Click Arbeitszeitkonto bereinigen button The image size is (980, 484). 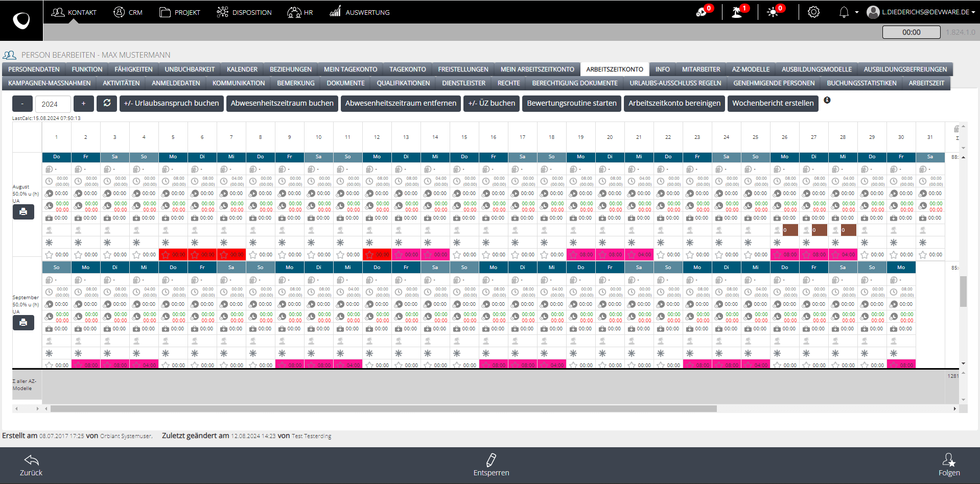click(674, 103)
